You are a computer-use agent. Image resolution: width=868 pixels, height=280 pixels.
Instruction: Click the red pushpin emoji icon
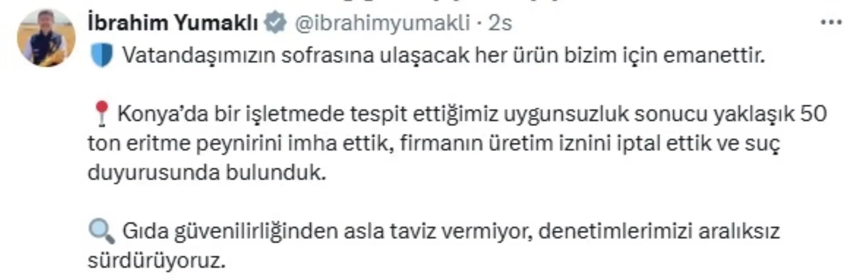click(x=101, y=114)
